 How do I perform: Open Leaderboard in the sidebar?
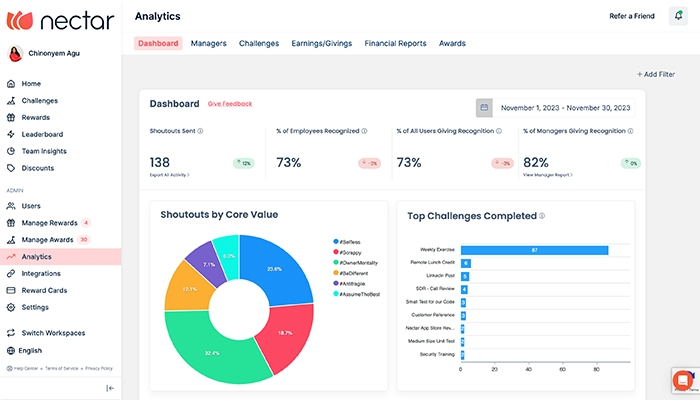pos(42,134)
